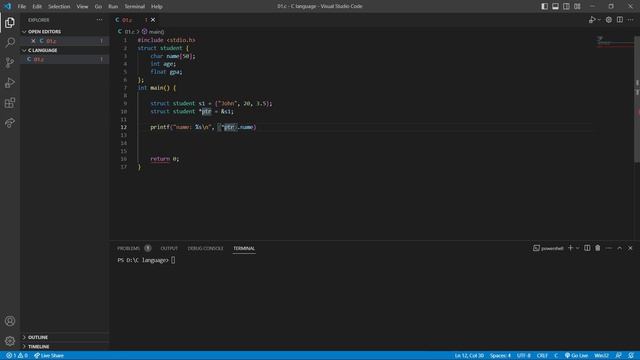This screenshot has height=360, width=640.
Task: Select the Terminal panel tab
Action: pyautogui.click(x=244, y=248)
